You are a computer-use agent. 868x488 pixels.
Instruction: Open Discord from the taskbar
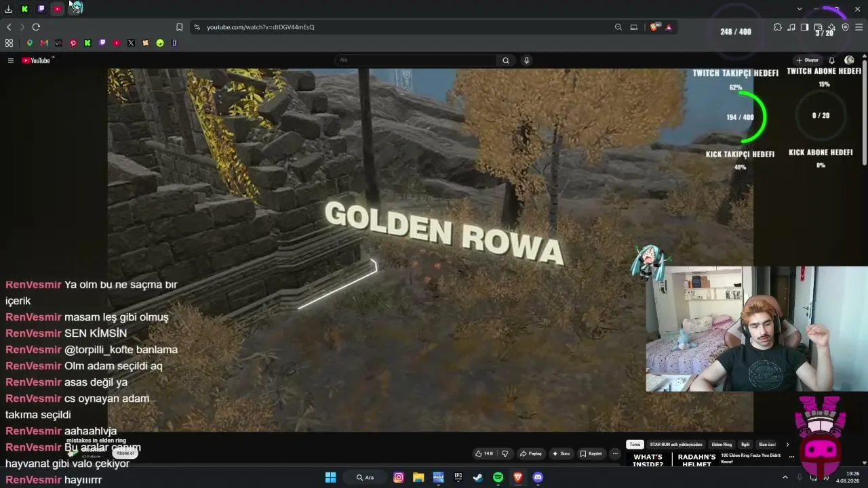(x=538, y=477)
